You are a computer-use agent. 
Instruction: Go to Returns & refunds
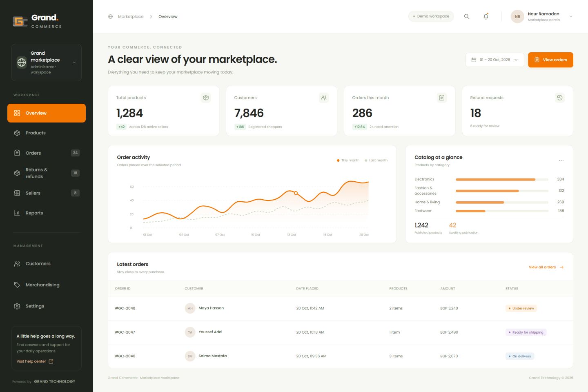click(47, 173)
